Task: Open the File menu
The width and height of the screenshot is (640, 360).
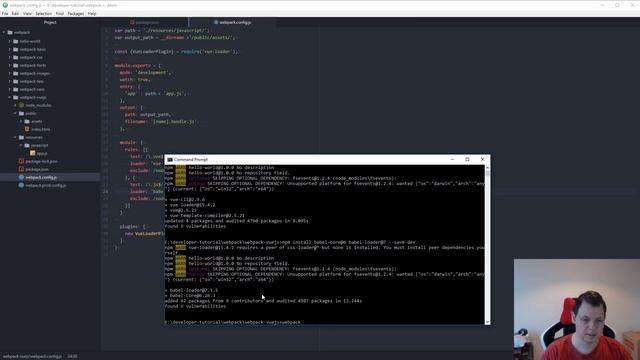Action: (x=5, y=13)
